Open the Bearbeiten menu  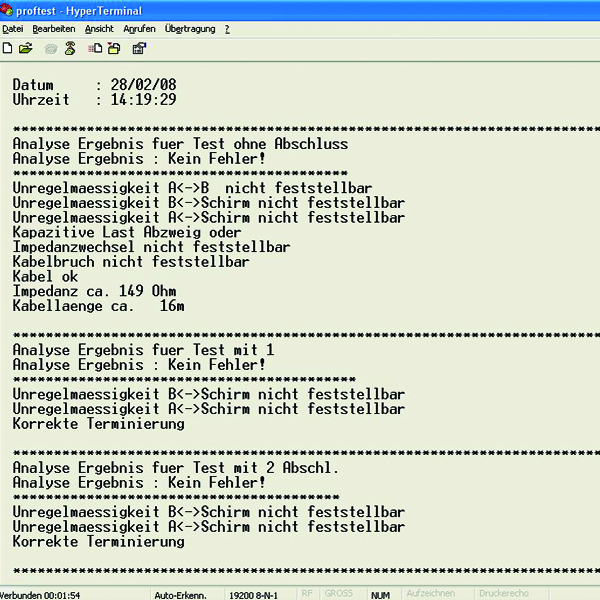pyautogui.click(x=52, y=29)
